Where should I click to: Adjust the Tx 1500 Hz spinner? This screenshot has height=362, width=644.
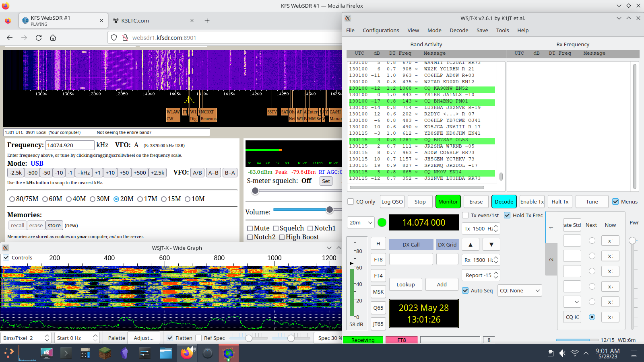click(481, 228)
